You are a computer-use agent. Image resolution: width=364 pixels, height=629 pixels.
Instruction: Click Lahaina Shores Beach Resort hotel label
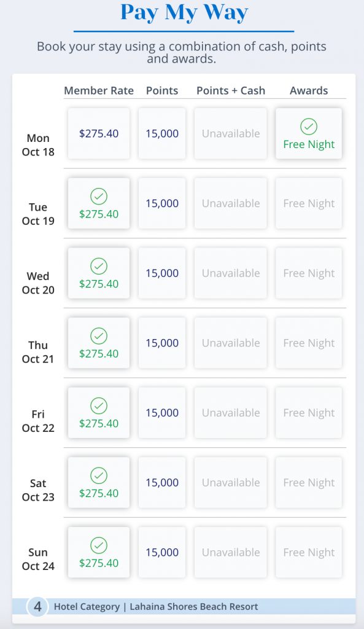pos(193,606)
